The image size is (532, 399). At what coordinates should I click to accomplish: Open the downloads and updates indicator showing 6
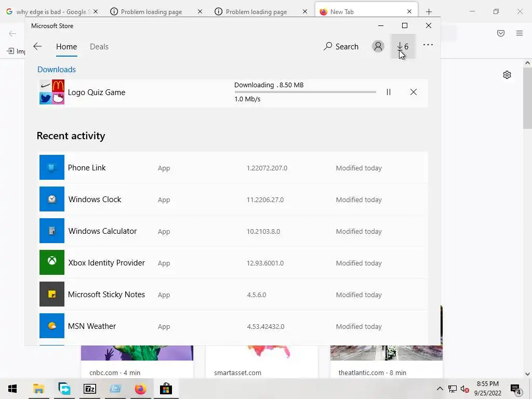click(x=403, y=46)
